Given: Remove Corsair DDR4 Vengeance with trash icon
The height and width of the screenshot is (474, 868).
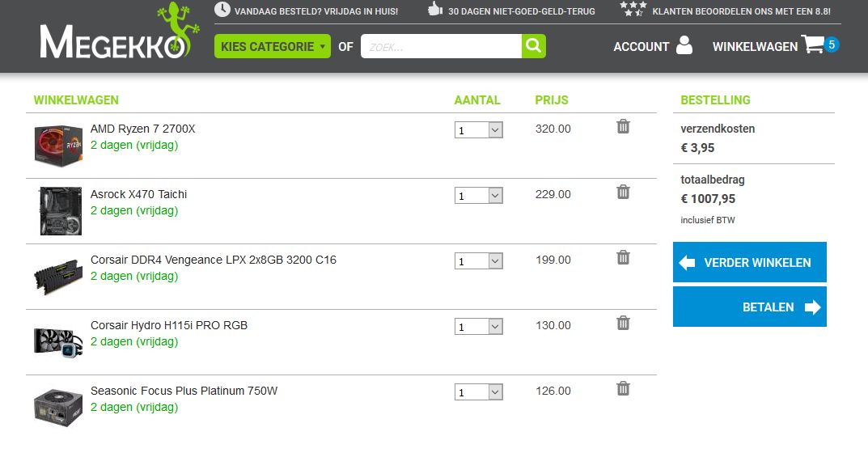Looking at the screenshot, I should click(623, 257).
